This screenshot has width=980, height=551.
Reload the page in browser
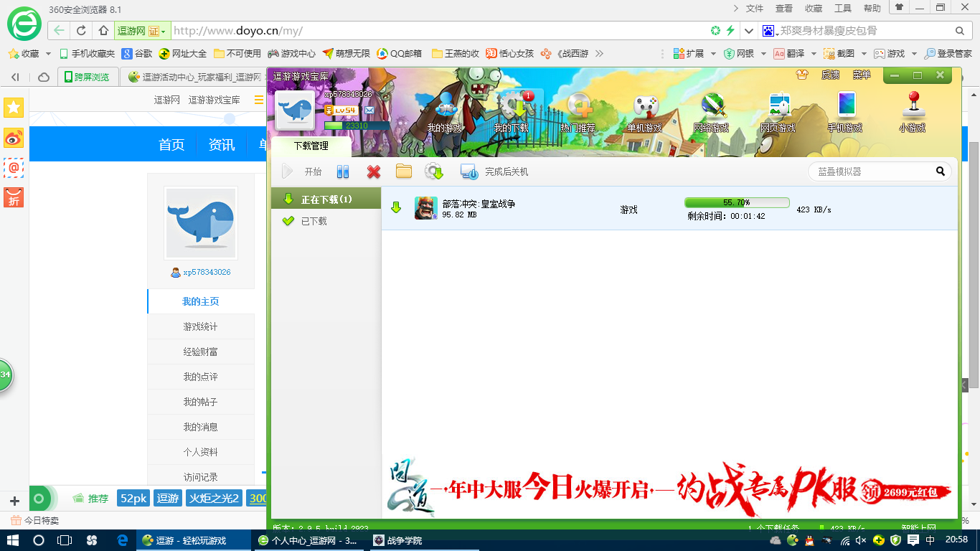click(x=81, y=31)
